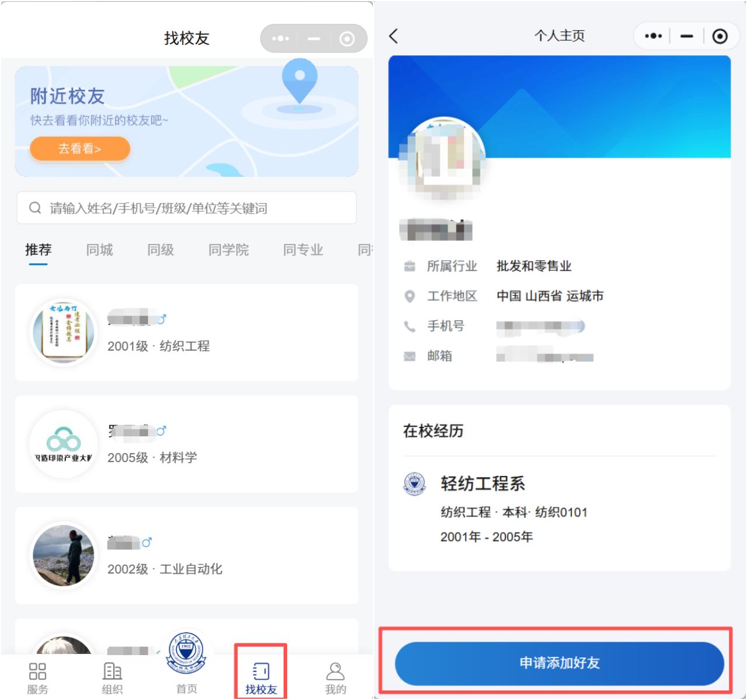Select the 同专业 tab

point(303,250)
